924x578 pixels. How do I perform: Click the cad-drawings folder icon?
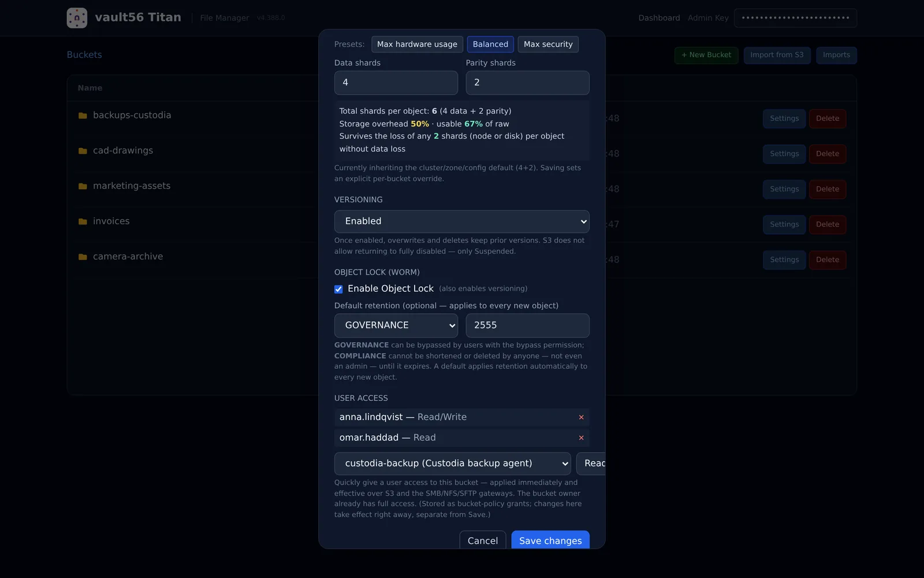pyautogui.click(x=83, y=151)
